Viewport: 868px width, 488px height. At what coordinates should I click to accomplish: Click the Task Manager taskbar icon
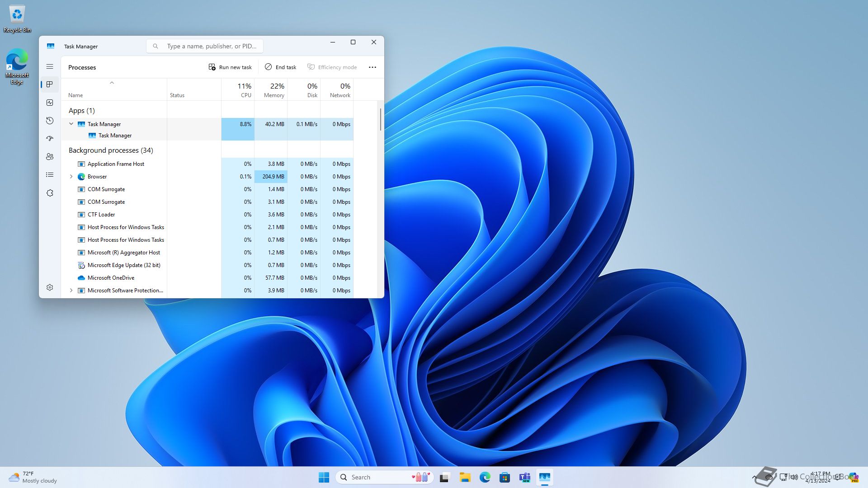click(x=544, y=477)
